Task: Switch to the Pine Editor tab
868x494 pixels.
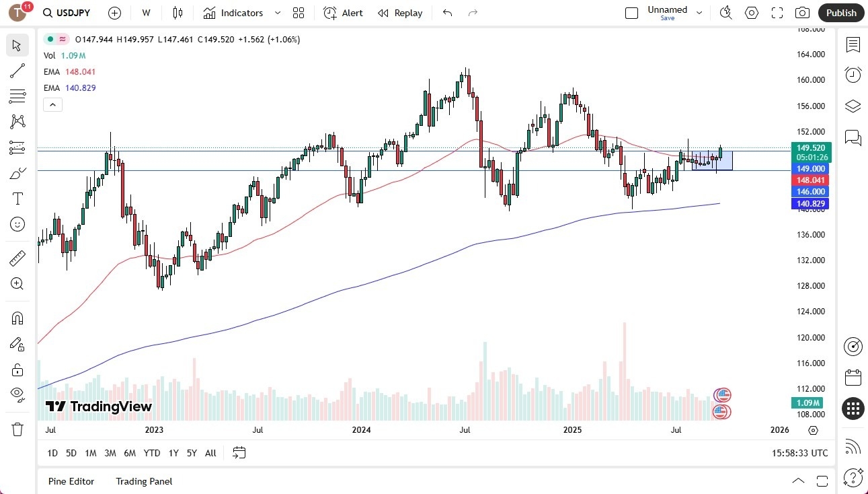Action: point(71,481)
